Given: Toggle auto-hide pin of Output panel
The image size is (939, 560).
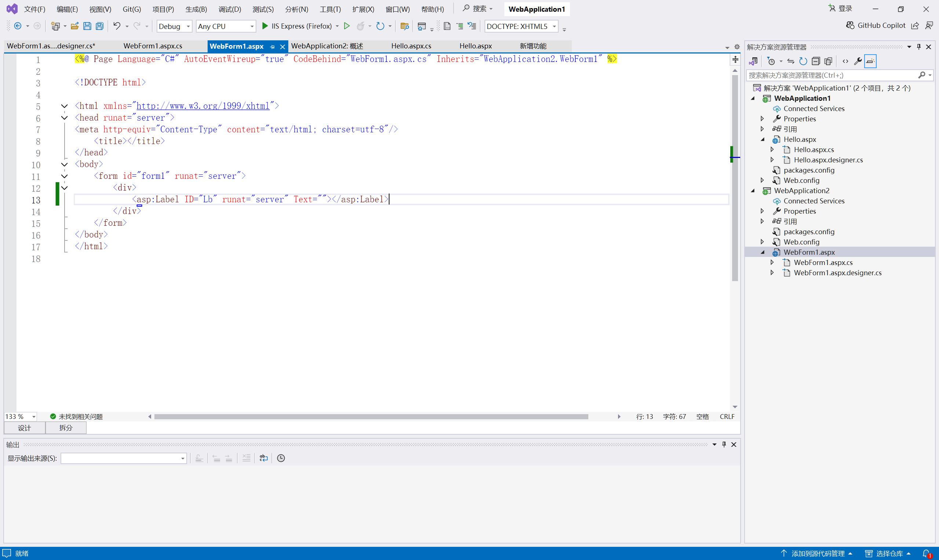Looking at the screenshot, I should pos(724,444).
